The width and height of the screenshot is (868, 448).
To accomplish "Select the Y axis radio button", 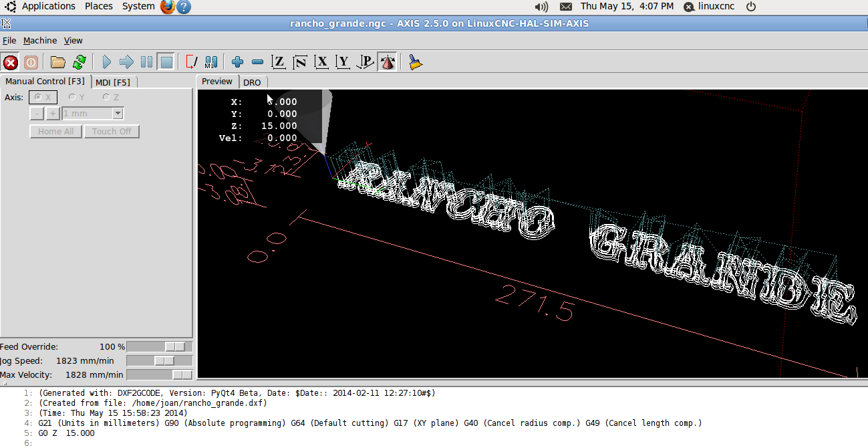I will [x=72, y=98].
